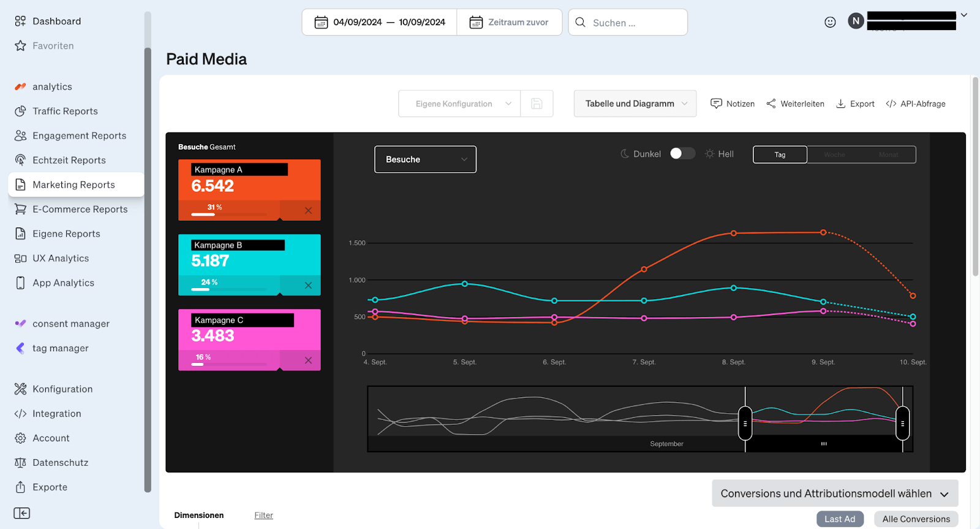
Task: Click the Weiterleiten share icon
Action: click(771, 104)
